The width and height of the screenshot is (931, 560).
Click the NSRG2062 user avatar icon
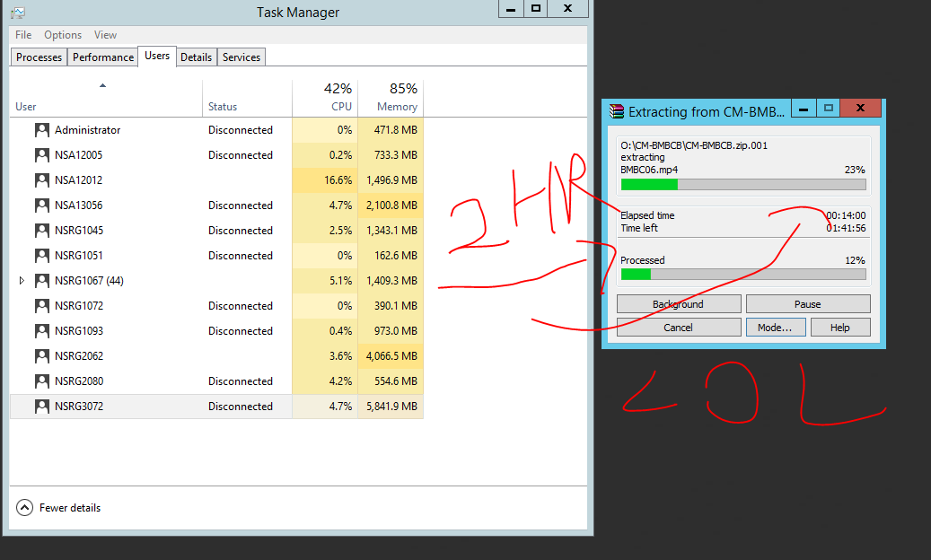pos(41,356)
